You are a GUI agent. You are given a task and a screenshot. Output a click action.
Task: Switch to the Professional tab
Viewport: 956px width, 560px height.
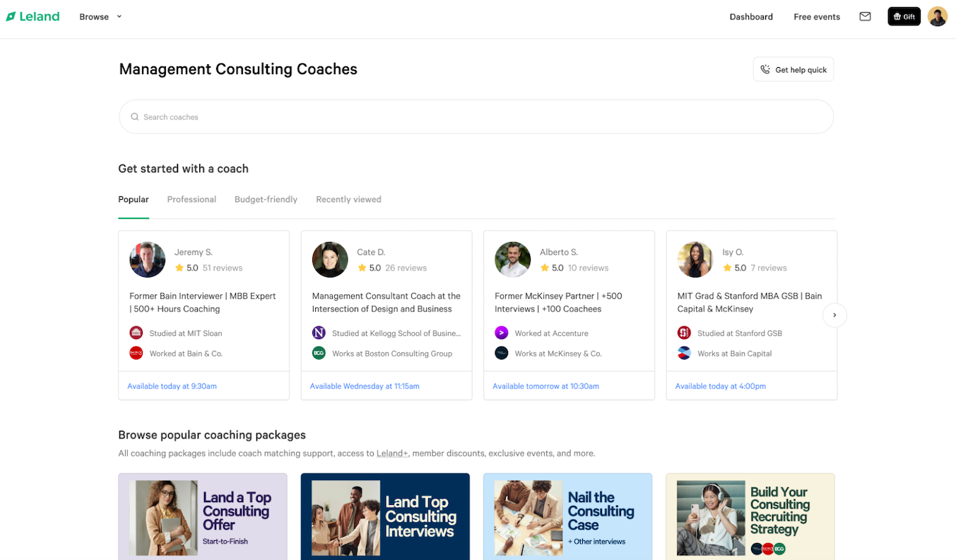coord(191,199)
